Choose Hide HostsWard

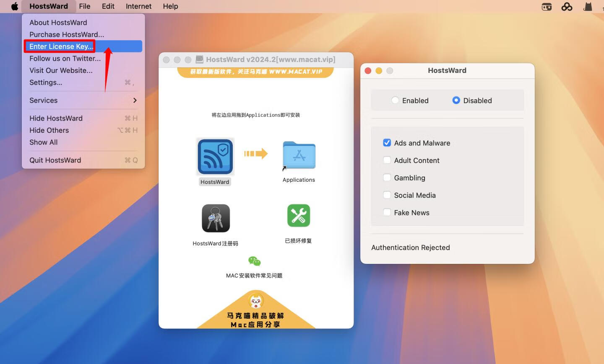pyautogui.click(x=83, y=118)
